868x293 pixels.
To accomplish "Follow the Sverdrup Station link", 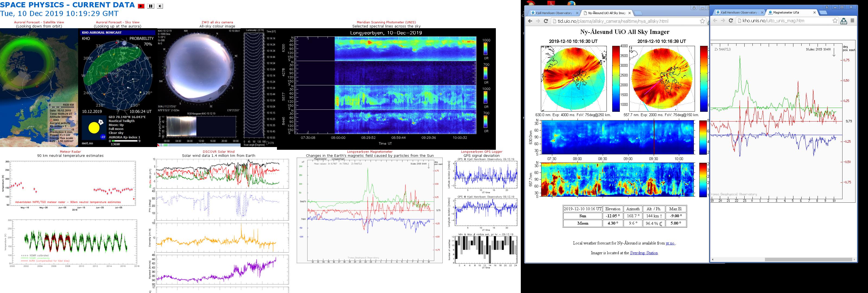I will coord(644,253).
